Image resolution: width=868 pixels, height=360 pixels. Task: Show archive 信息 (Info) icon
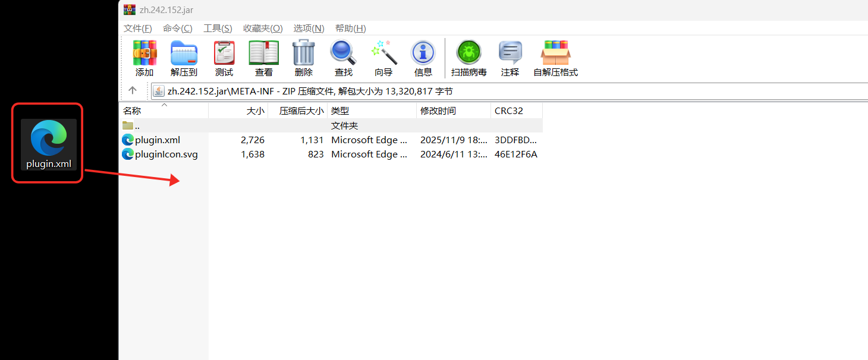pyautogui.click(x=423, y=58)
